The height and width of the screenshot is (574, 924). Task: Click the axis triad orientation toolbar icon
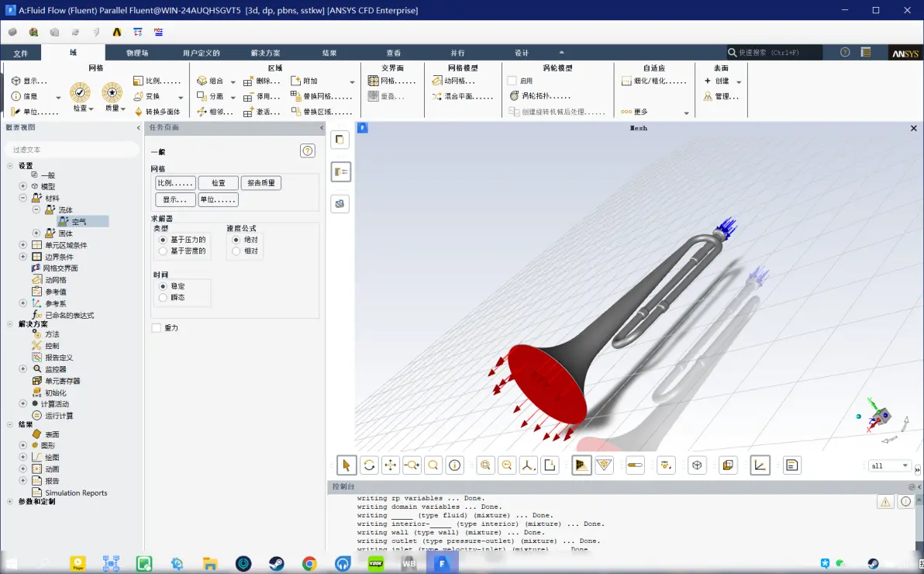pos(529,465)
